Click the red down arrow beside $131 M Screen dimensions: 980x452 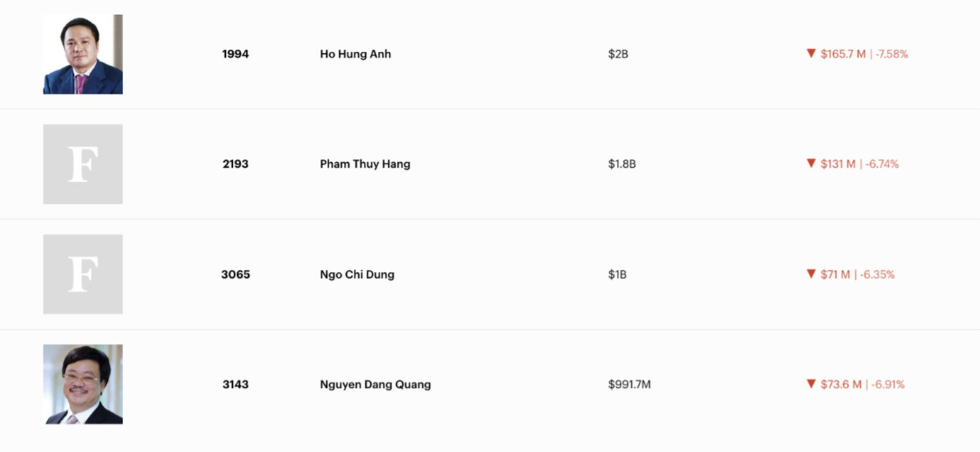pyautogui.click(x=811, y=164)
